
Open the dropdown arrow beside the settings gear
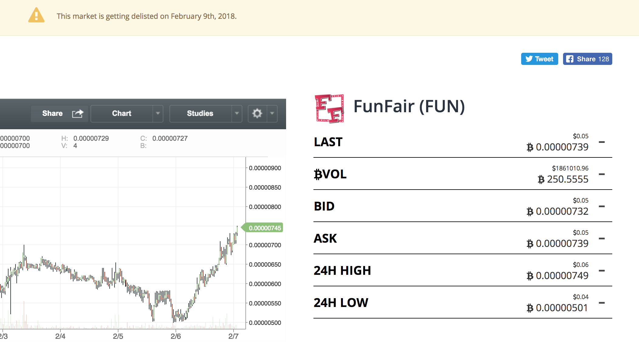[272, 113]
